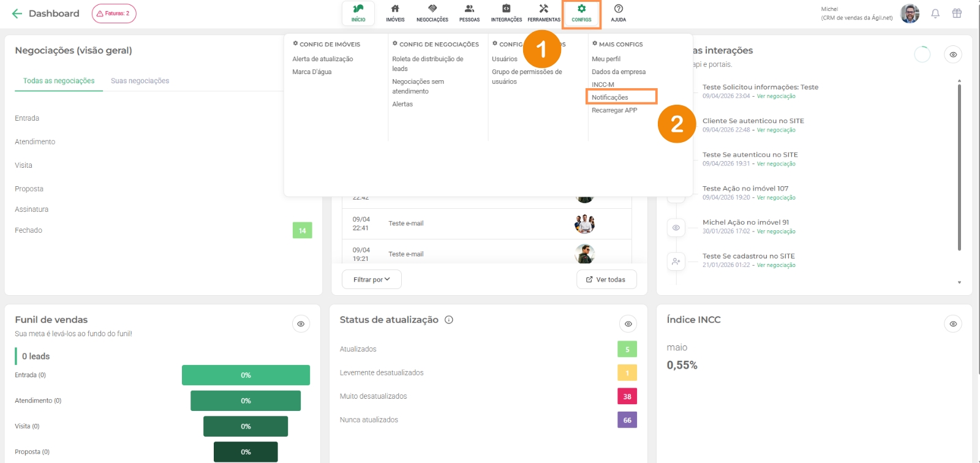Click the Ver todas button
Image resolution: width=980 pixels, height=463 pixels.
click(606, 279)
